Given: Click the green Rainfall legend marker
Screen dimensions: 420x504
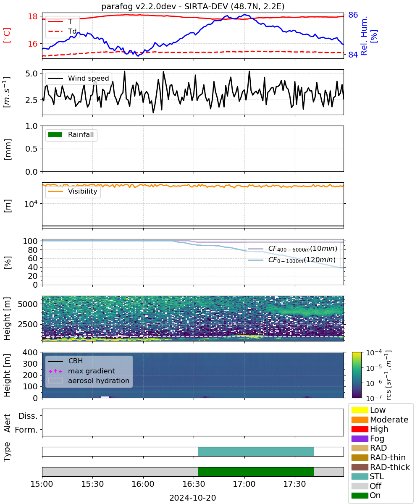Looking at the screenshot, I should click(55, 135).
